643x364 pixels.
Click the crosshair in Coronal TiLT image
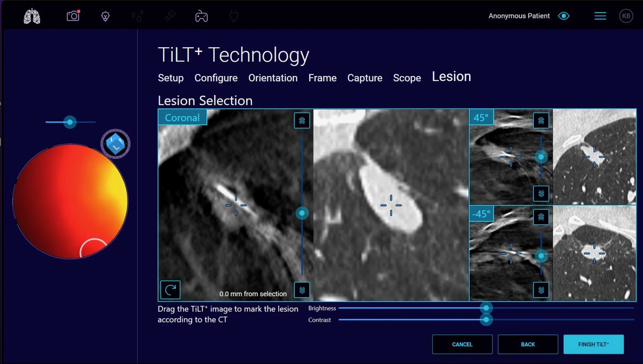(x=236, y=205)
